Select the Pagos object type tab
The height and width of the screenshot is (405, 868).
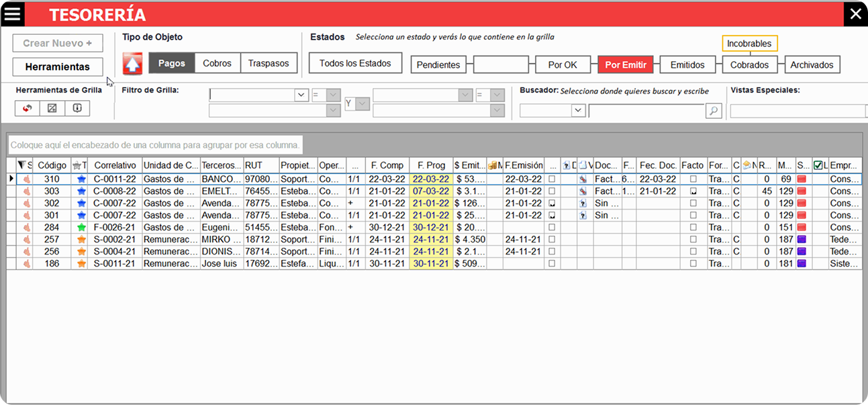pyautogui.click(x=172, y=63)
